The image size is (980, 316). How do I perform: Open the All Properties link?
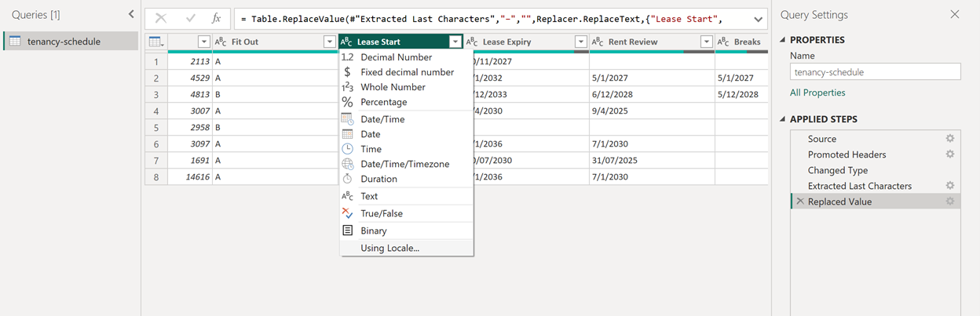click(x=817, y=93)
